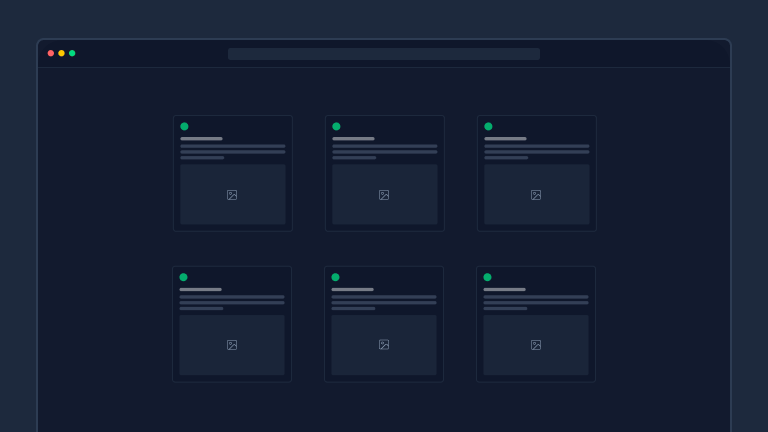Open the image placeholder icon in bottom-left card
This screenshot has height=432, width=768.
[x=232, y=345]
